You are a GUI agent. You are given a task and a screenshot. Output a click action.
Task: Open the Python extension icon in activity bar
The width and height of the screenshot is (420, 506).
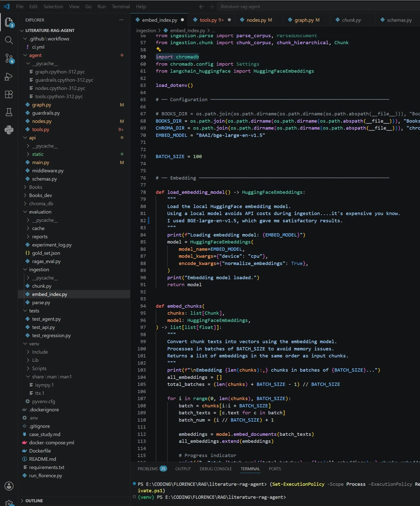(9, 130)
